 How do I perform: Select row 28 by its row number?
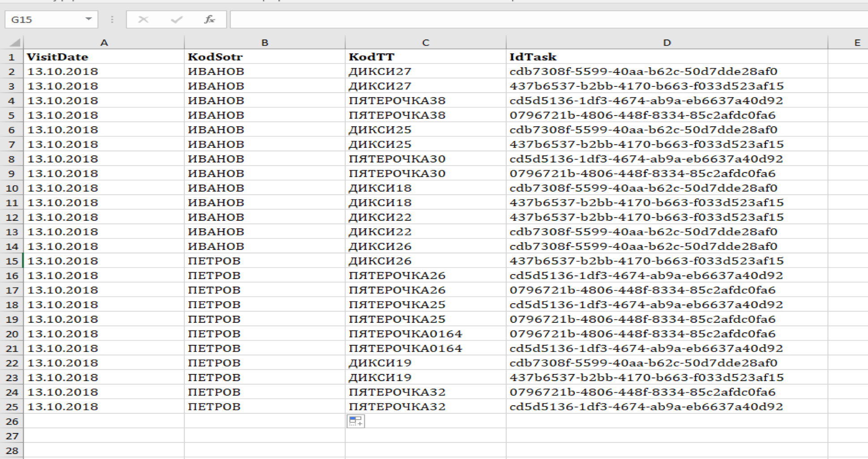[x=12, y=450]
